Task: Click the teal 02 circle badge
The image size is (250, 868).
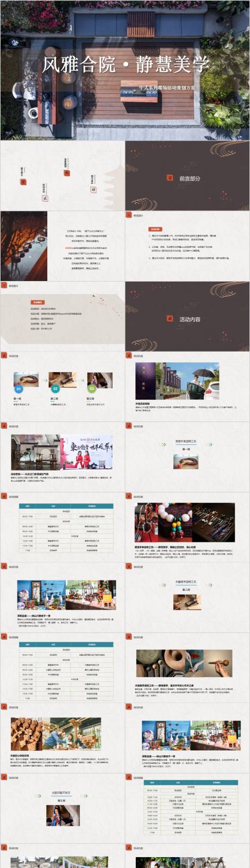Action: (55, 389)
